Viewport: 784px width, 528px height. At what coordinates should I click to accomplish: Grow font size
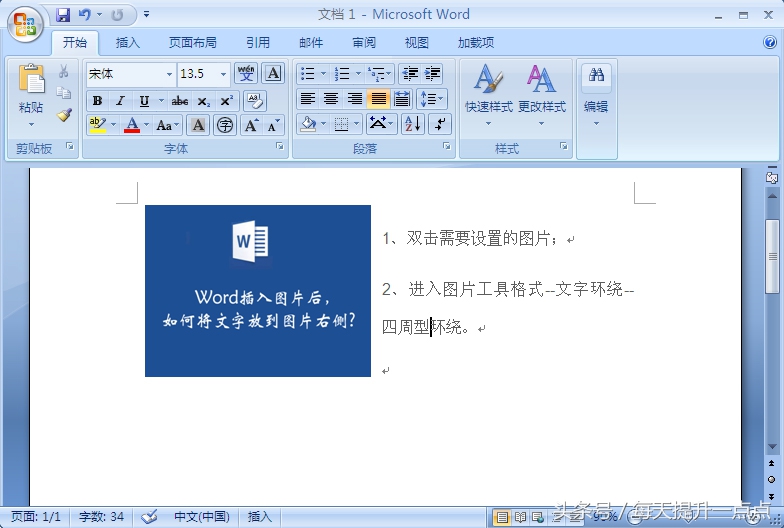[252, 125]
